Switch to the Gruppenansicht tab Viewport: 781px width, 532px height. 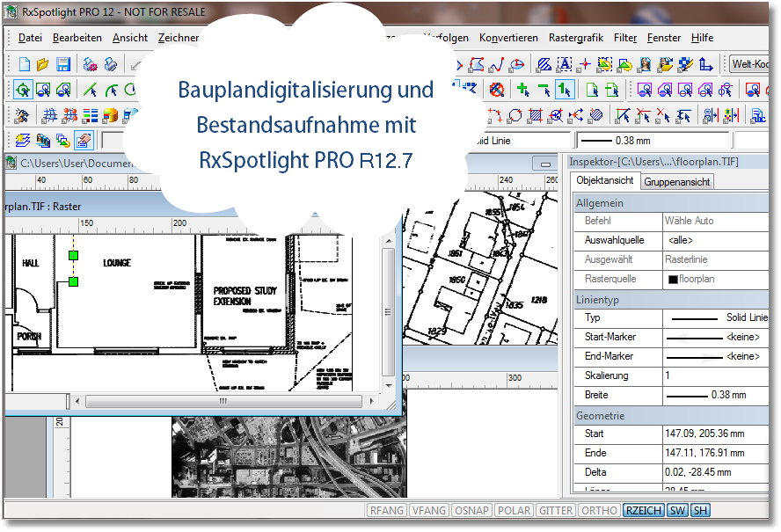coord(676,182)
